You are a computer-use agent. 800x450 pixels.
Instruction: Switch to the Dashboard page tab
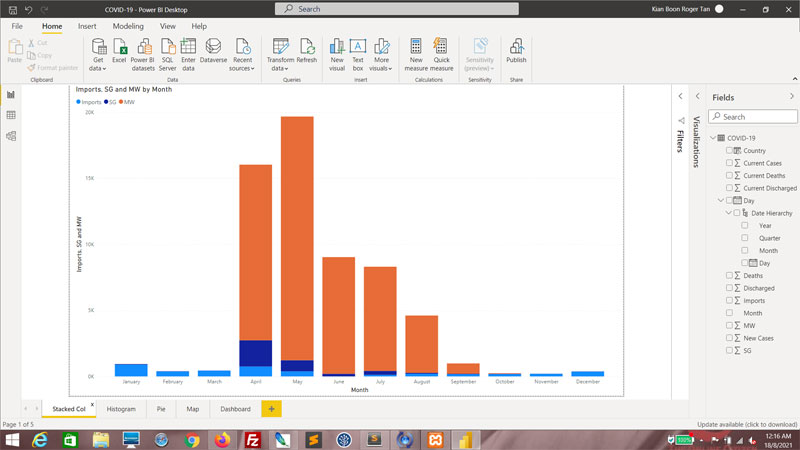[x=235, y=409]
